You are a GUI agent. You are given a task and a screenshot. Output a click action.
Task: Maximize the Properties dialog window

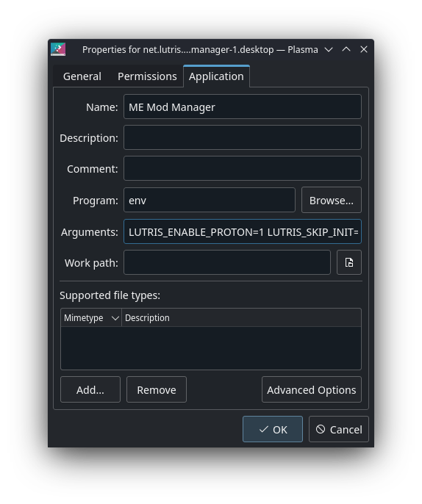point(346,49)
